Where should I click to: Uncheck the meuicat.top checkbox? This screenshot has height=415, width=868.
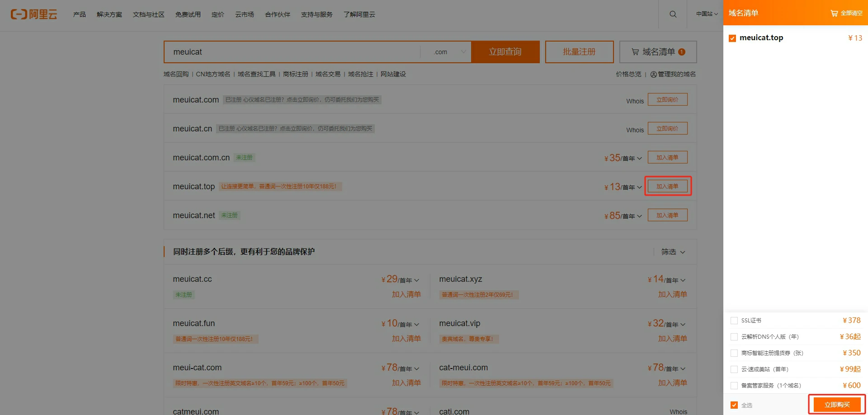pyautogui.click(x=732, y=38)
